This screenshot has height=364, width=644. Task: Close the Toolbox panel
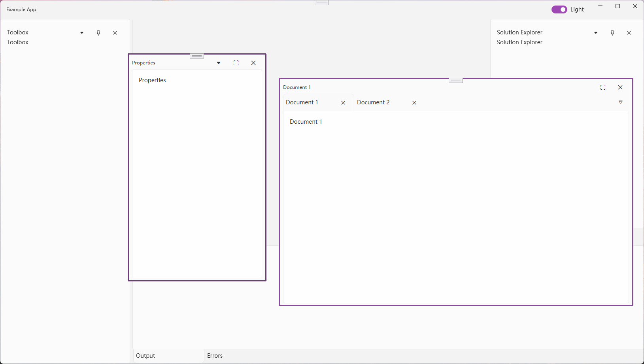pyautogui.click(x=115, y=33)
